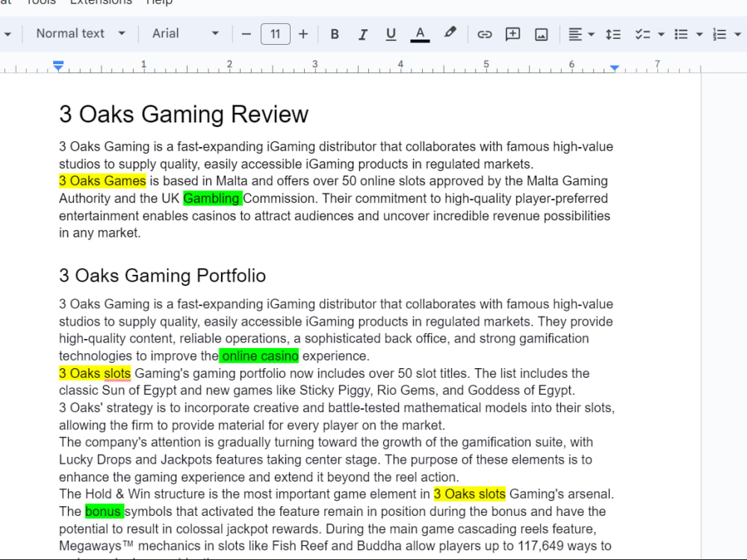Click the number '117,649' in the last line
This screenshot has height=560, width=747.
(x=541, y=546)
